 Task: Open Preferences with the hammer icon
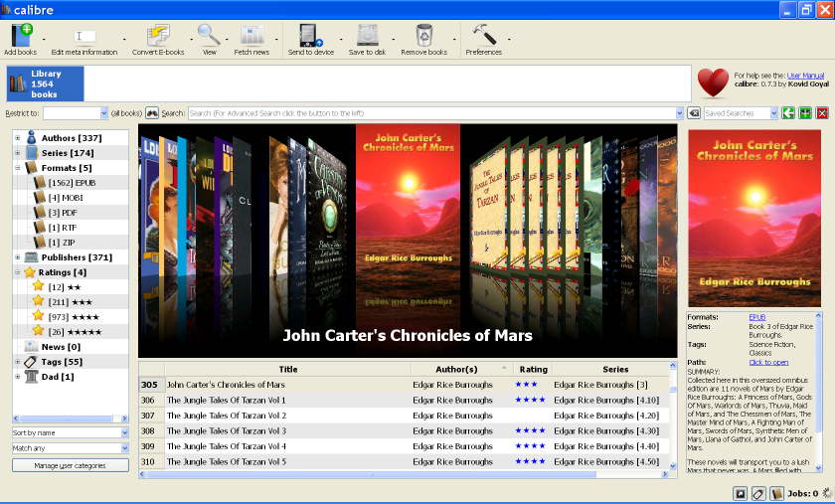click(x=484, y=35)
